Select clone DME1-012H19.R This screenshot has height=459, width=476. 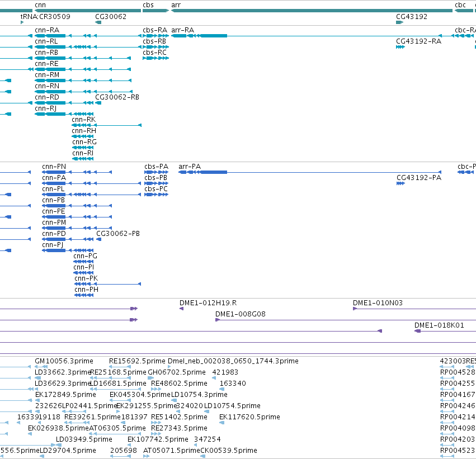[208, 303]
